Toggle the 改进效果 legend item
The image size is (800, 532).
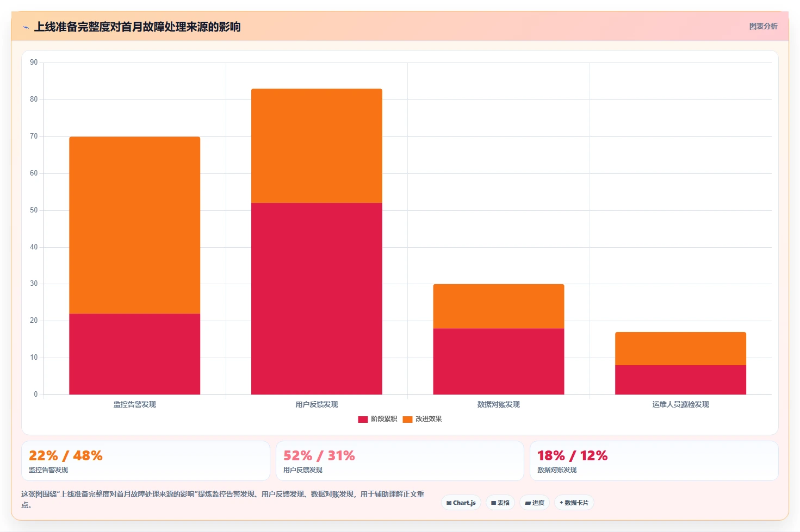pos(422,419)
